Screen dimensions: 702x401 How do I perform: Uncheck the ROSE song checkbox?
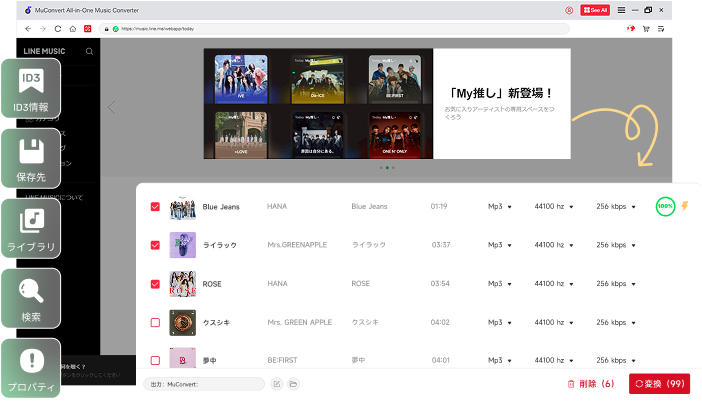click(x=155, y=284)
